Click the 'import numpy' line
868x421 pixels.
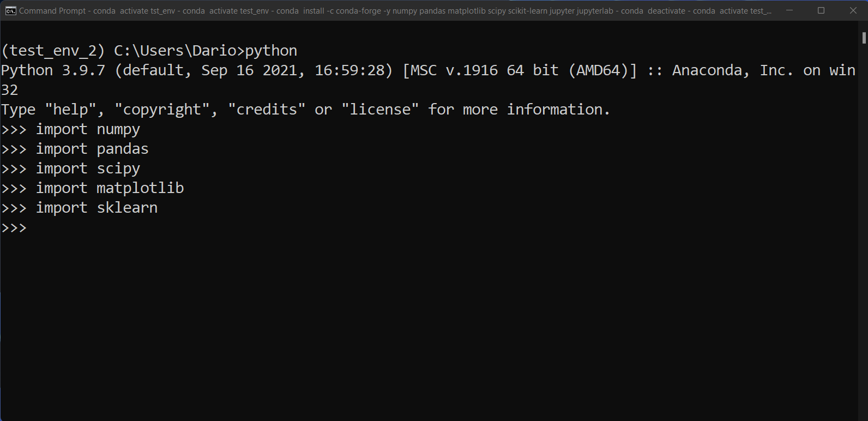(88, 129)
